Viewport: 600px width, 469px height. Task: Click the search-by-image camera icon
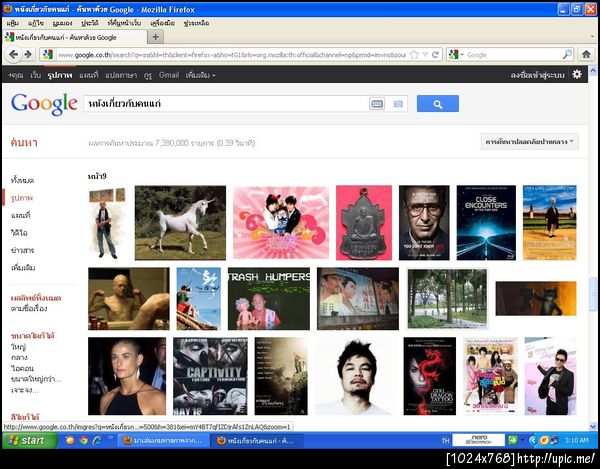pos(398,104)
